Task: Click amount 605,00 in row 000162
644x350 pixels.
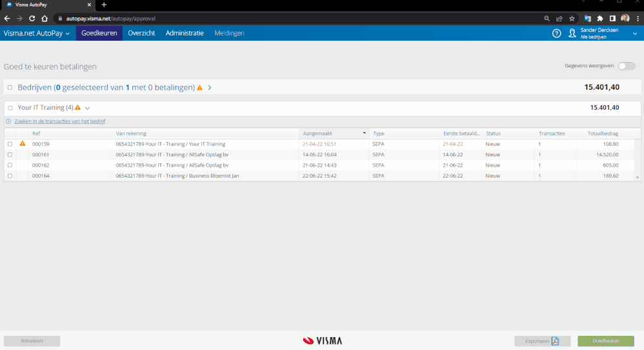Action: point(610,165)
